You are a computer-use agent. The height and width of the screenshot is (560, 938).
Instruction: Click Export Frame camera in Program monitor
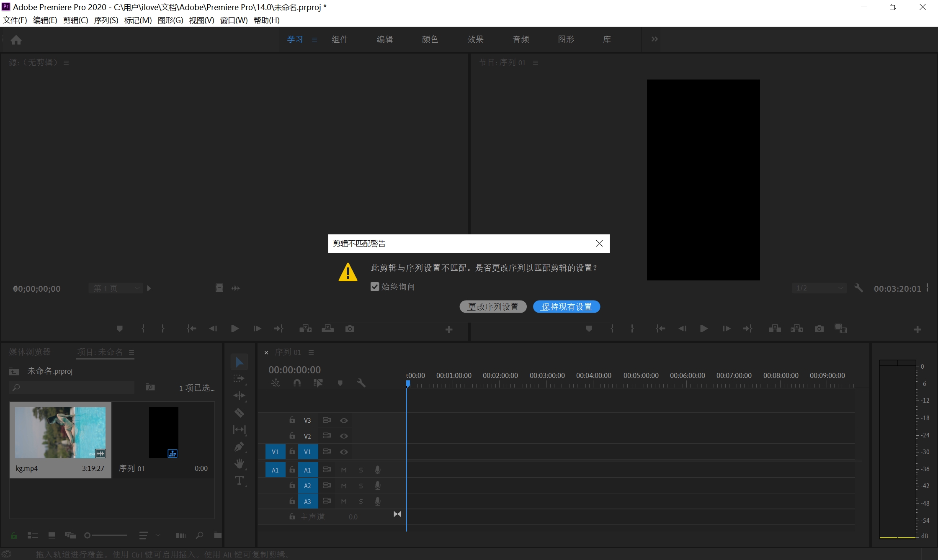point(819,329)
